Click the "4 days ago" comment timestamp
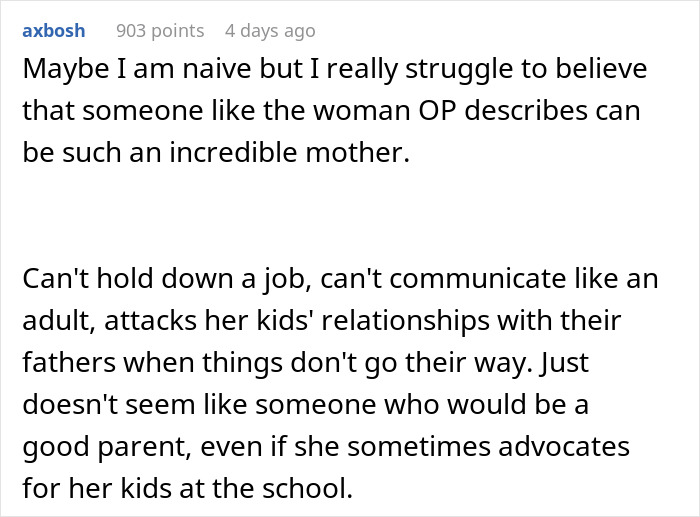 270,30
